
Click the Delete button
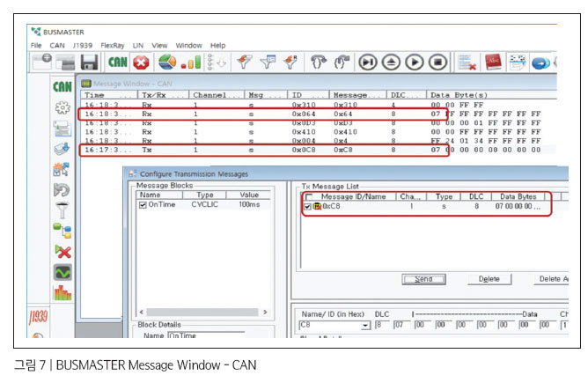point(489,279)
